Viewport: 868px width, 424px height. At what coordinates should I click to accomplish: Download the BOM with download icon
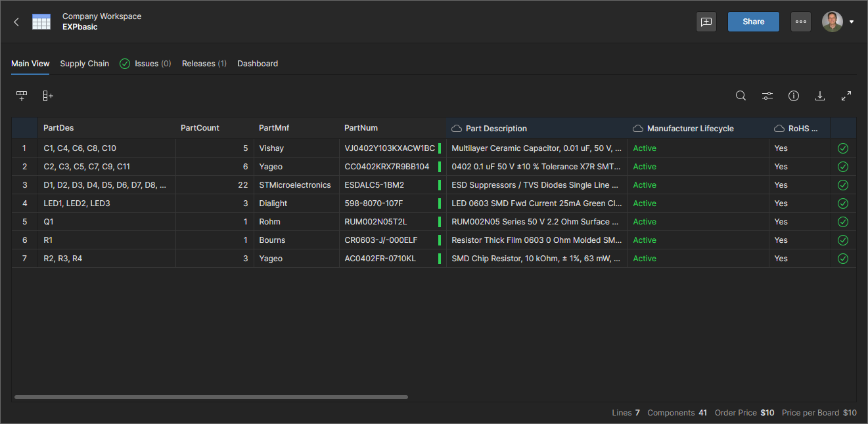click(x=820, y=96)
